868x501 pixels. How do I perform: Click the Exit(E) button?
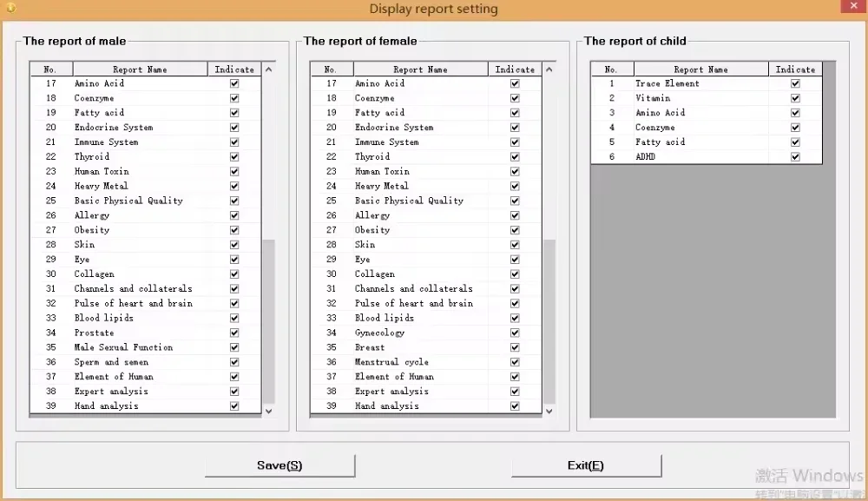pos(586,465)
